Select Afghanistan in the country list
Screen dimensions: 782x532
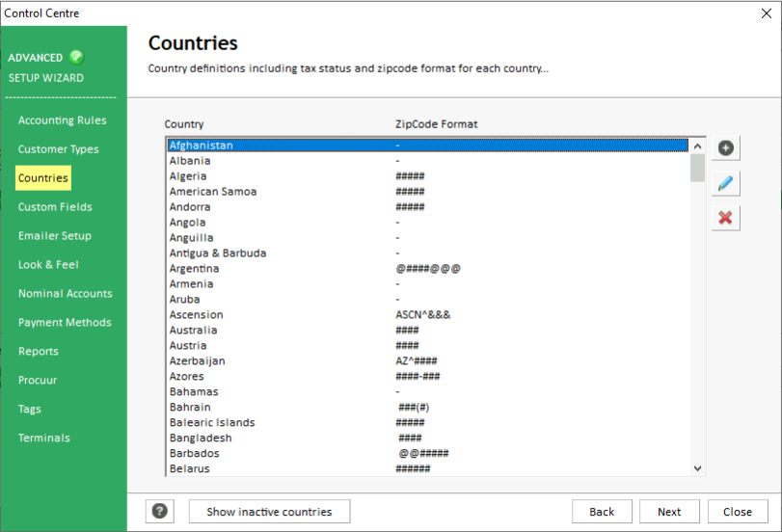pyautogui.click(x=428, y=146)
